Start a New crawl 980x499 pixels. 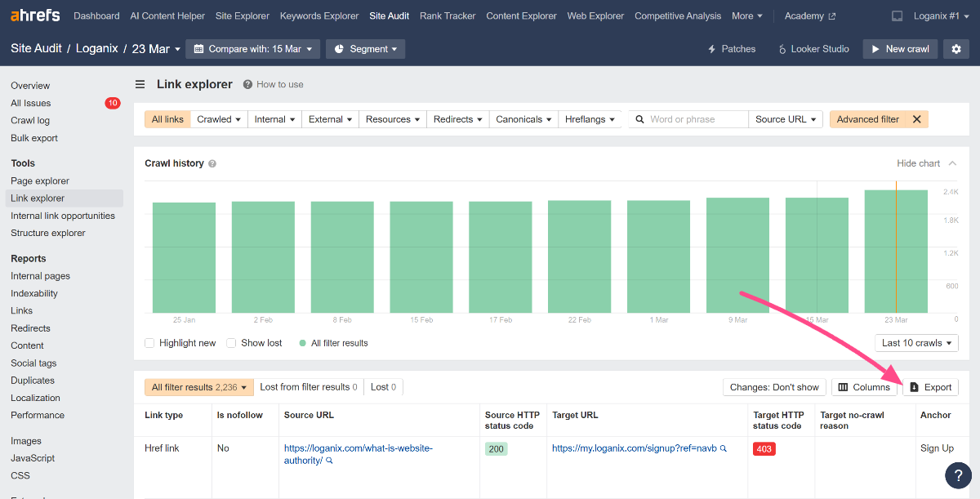click(x=901, y=49)
